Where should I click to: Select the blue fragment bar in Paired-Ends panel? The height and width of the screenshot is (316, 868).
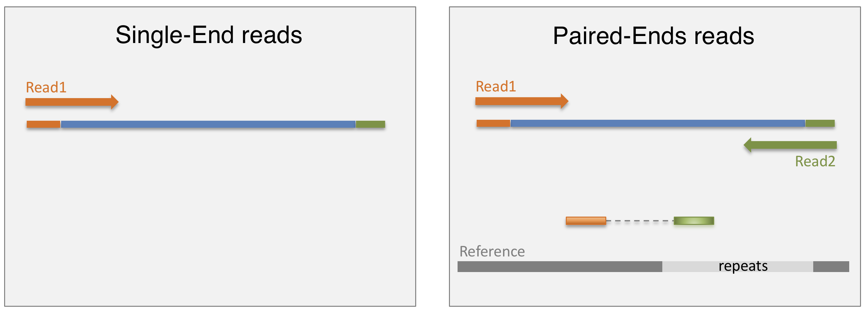[658, 123]
